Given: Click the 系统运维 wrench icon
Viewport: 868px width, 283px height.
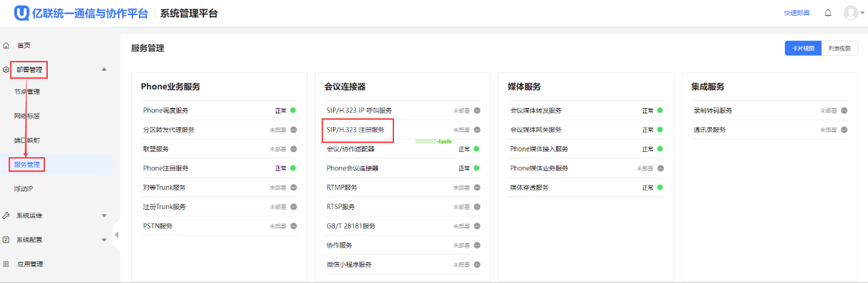Looking at the screenshot, I should (6, 216).
